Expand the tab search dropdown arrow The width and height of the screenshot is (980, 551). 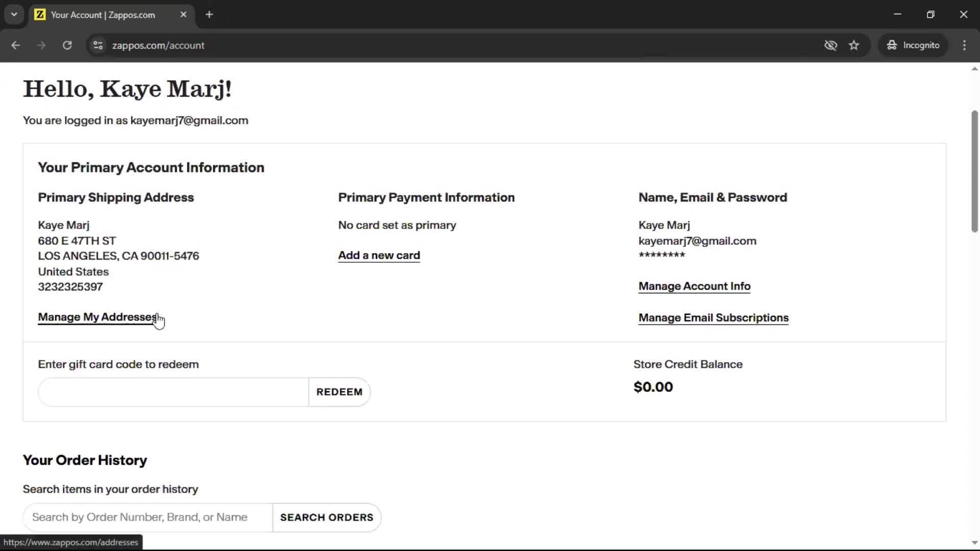click(x=14, y=15)
